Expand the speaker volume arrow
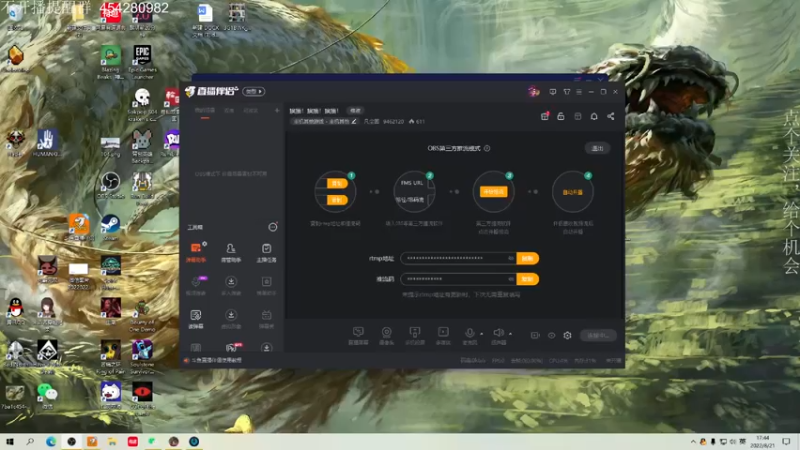Screen dimensions: 800x450 click(510, 334)
